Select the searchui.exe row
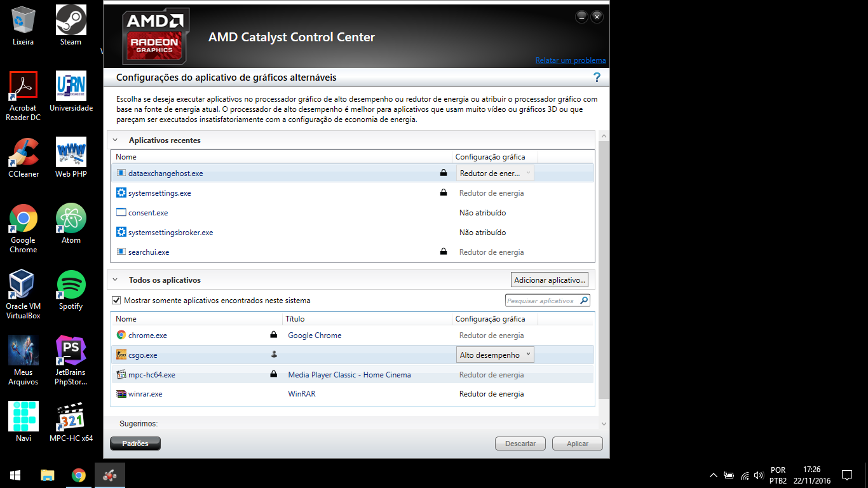The width and height of the screenshot is (868, 488). coord(353,252)
